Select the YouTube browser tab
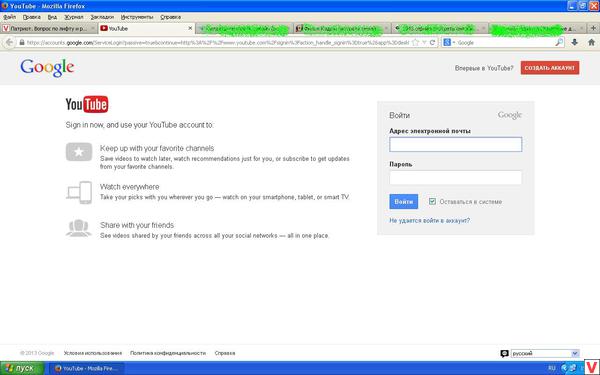Screen dimensions: 600x375 point(147,28)
